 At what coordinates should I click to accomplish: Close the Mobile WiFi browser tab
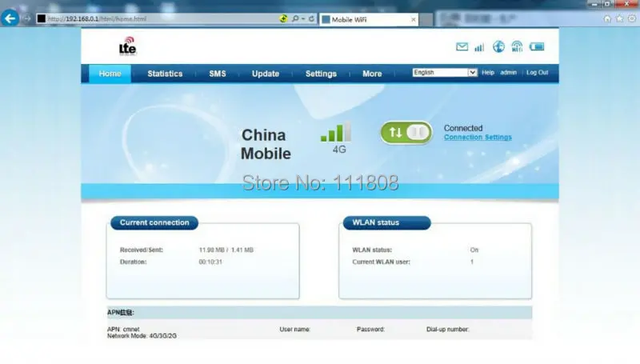point(413,19)
